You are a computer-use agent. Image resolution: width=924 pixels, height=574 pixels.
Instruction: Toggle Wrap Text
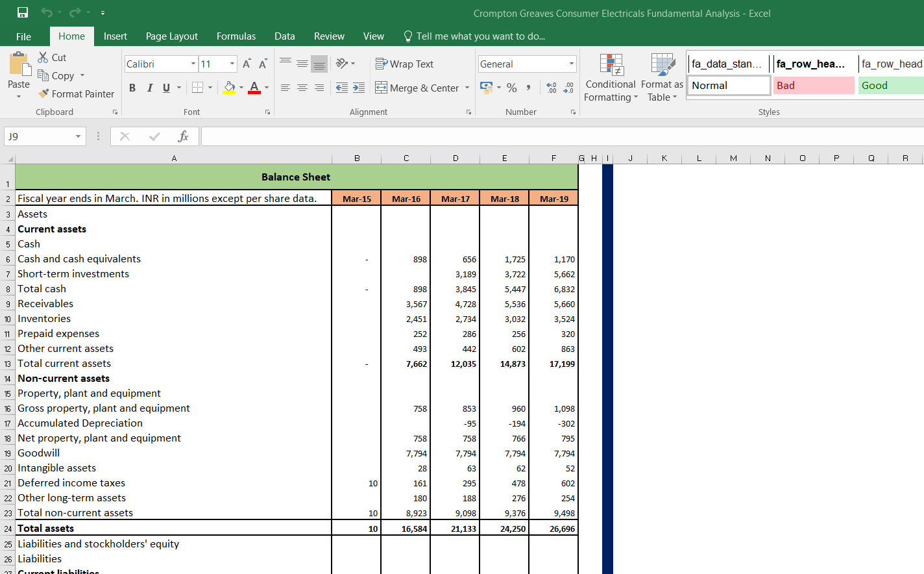coord(404,64)
